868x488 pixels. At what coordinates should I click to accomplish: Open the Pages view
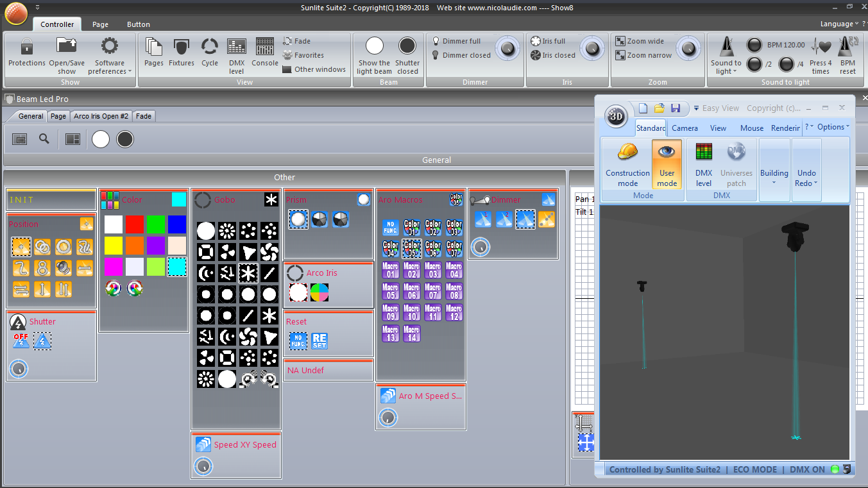click(x=154, y=52)
